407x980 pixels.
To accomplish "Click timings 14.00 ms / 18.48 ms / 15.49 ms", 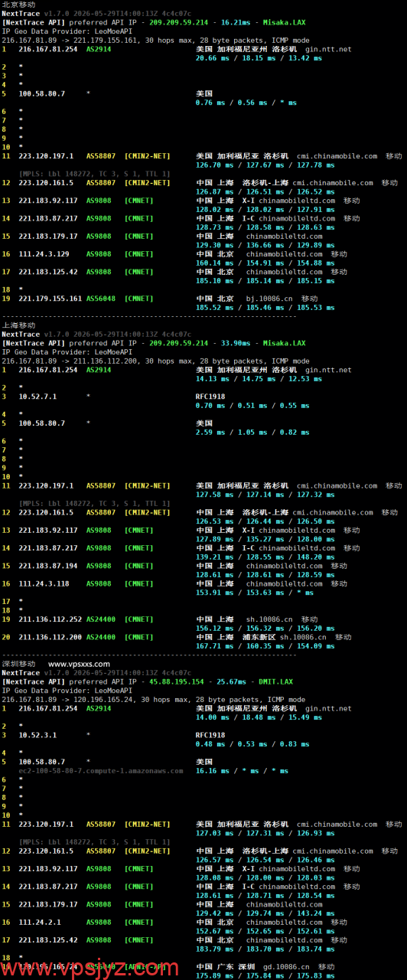I will (259, 717).
